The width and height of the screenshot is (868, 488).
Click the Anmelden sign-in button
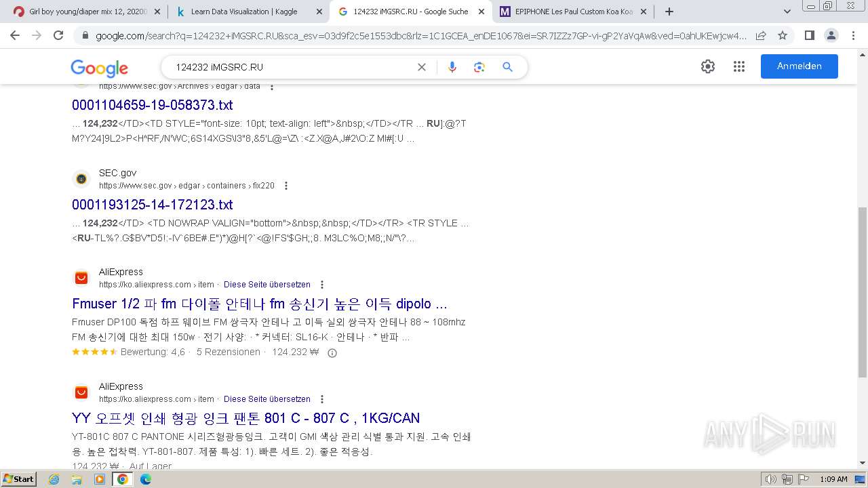pos(800,66)
